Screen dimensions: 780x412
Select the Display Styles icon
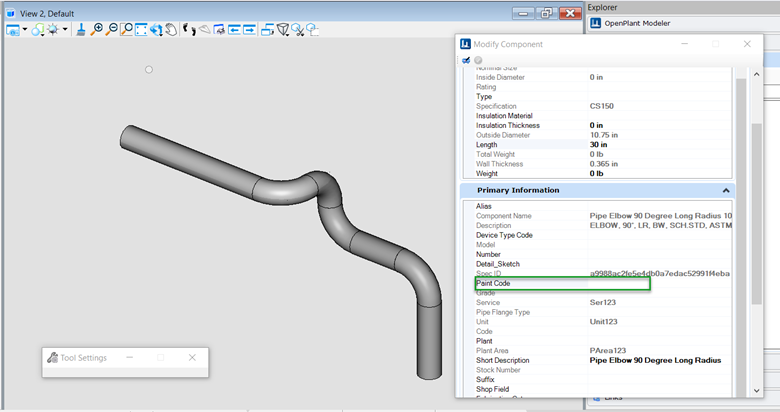coord(38,30)
